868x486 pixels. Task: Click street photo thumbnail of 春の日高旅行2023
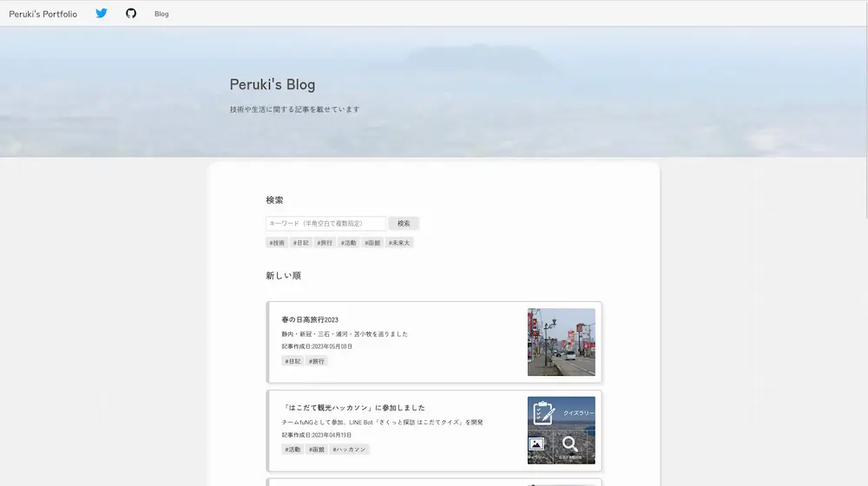coord(562,342)
